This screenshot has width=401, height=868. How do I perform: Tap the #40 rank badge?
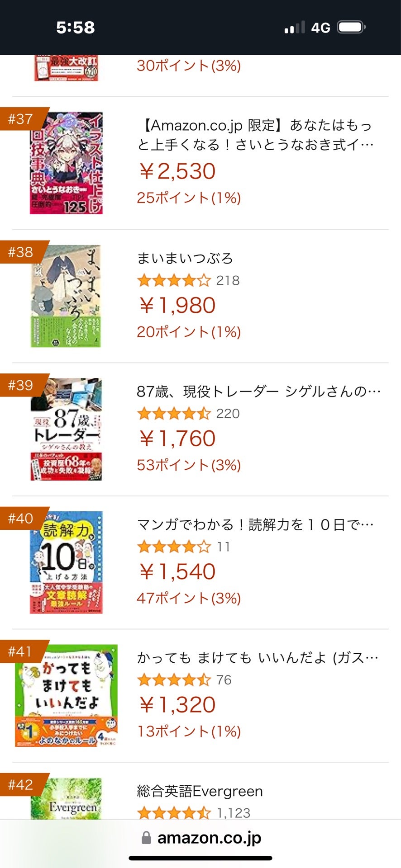21,519
